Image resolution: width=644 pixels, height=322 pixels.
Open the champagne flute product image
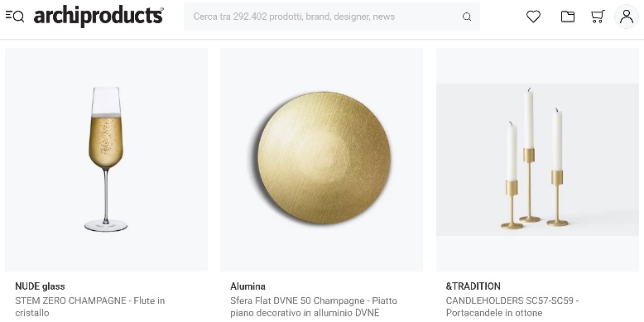coord(106,160)
